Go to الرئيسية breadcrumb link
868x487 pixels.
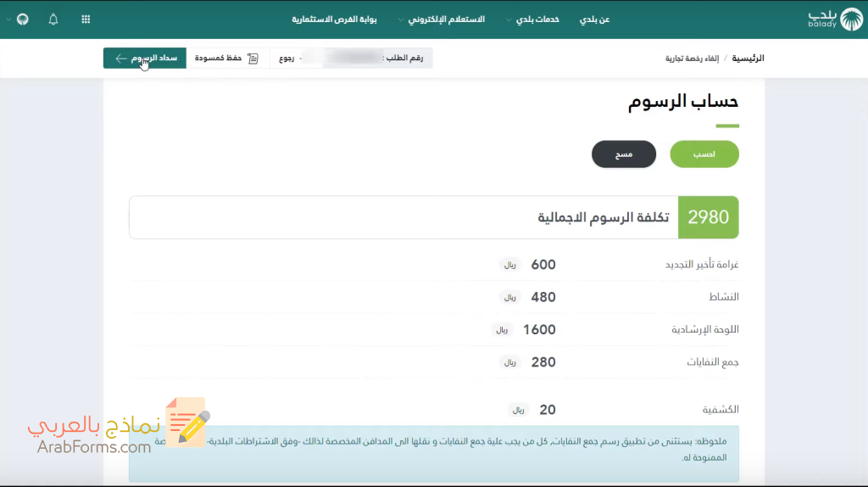[748, 59]
